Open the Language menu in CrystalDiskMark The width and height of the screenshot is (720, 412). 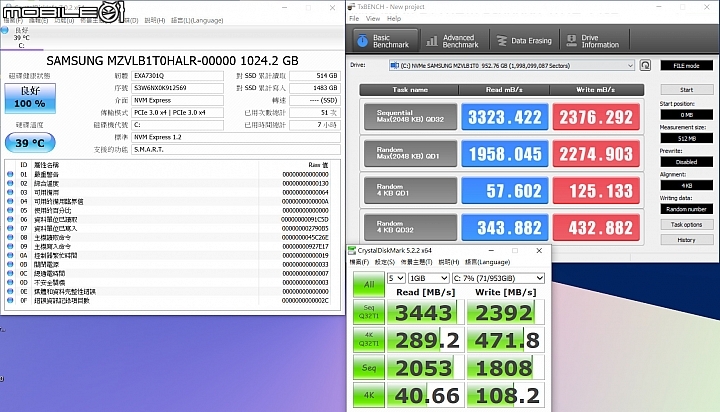(x=488, y=262)
